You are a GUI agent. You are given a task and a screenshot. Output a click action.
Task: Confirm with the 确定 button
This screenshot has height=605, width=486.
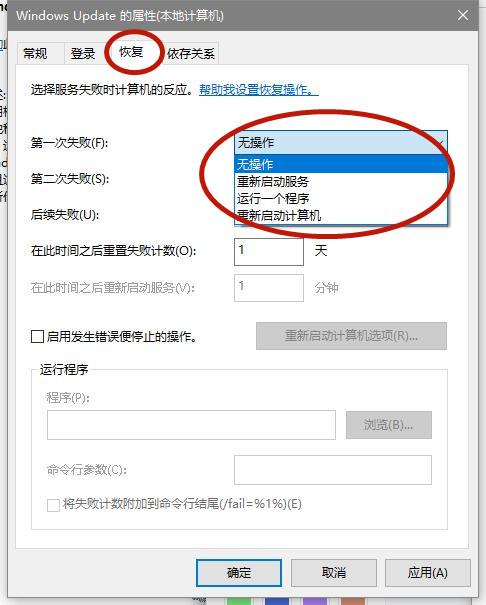click(239, 573)
